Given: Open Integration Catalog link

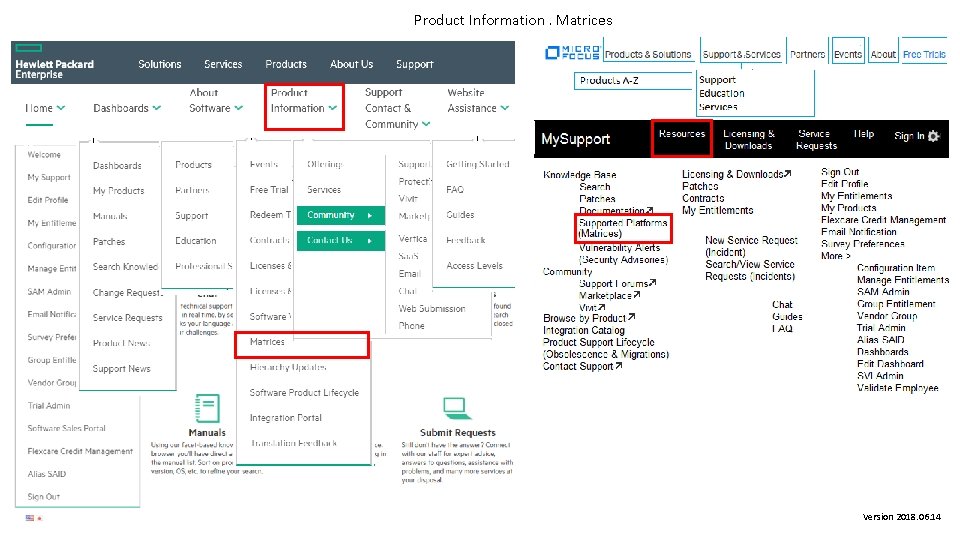Looking at the screenshot, I should pos(583,330).
